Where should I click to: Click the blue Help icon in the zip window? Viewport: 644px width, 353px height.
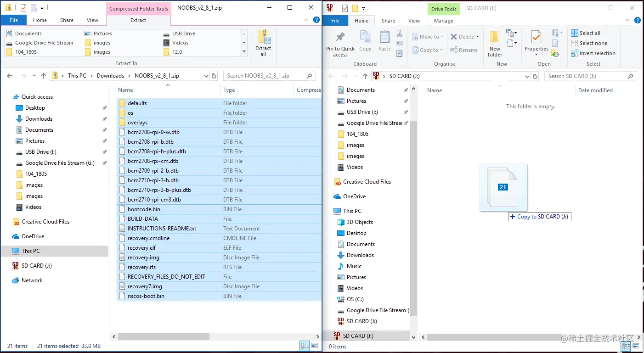pyautogui.click(x=316, y=20)
